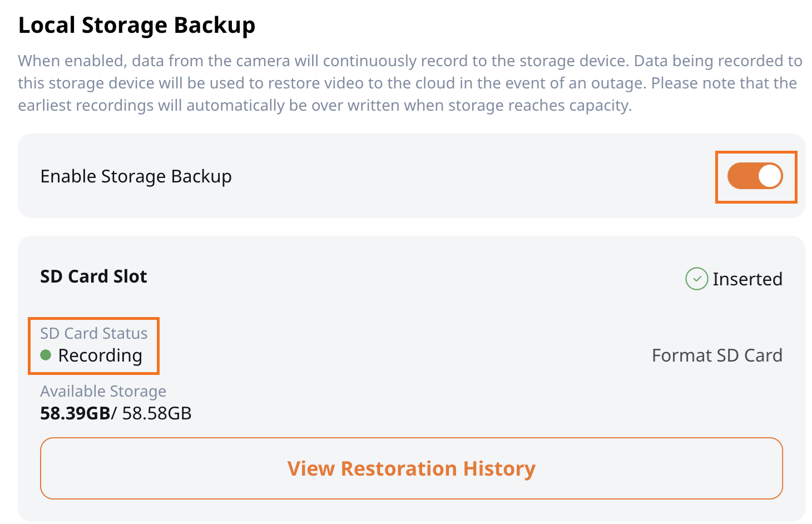Click the 58.58GB total capacity value
The height and width of the screenshot is (524, 812).
pyautogui.click(x=157, y=413)
